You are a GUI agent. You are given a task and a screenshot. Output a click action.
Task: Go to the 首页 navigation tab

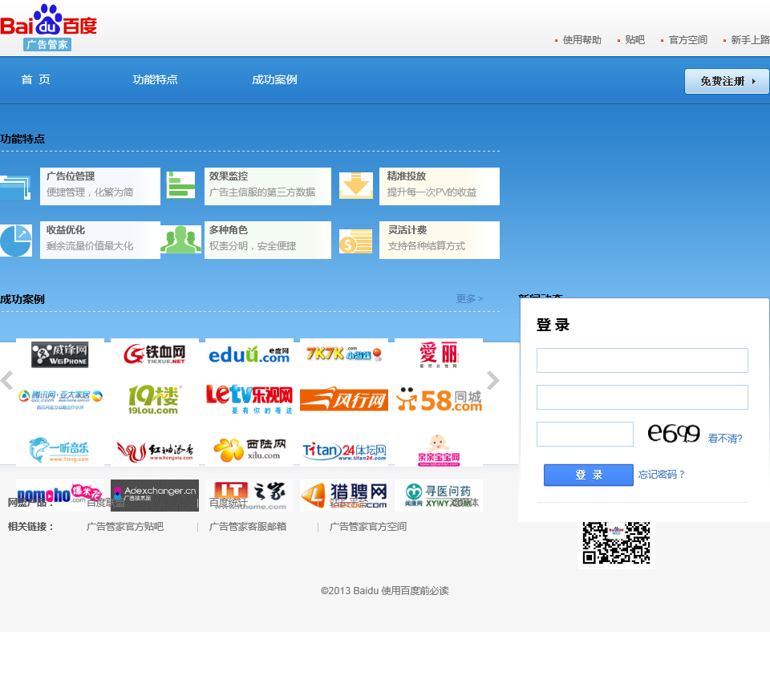(x=35, y=79)
